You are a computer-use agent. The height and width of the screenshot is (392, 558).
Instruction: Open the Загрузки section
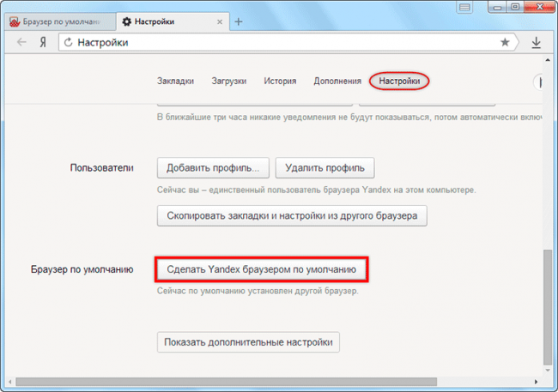(229, 81)
